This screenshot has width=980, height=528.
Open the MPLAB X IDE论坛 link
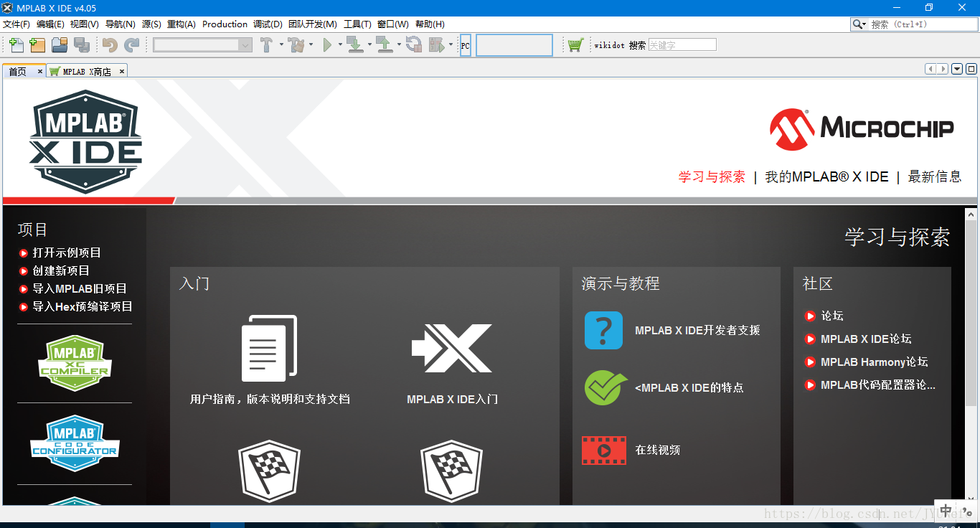tap(866, 339)
